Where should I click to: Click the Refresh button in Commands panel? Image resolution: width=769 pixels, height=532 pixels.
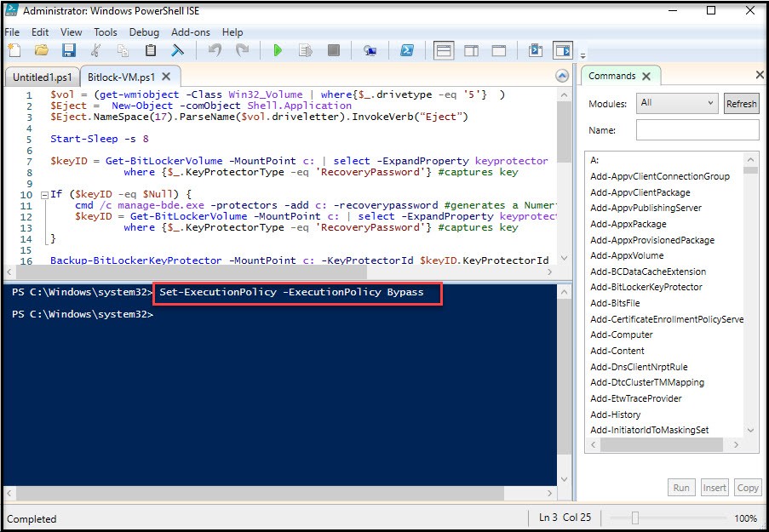[741, 104]
